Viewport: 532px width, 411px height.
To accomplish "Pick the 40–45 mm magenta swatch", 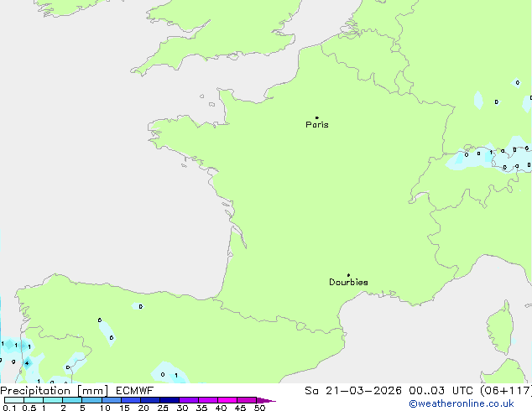I will 227,400.
